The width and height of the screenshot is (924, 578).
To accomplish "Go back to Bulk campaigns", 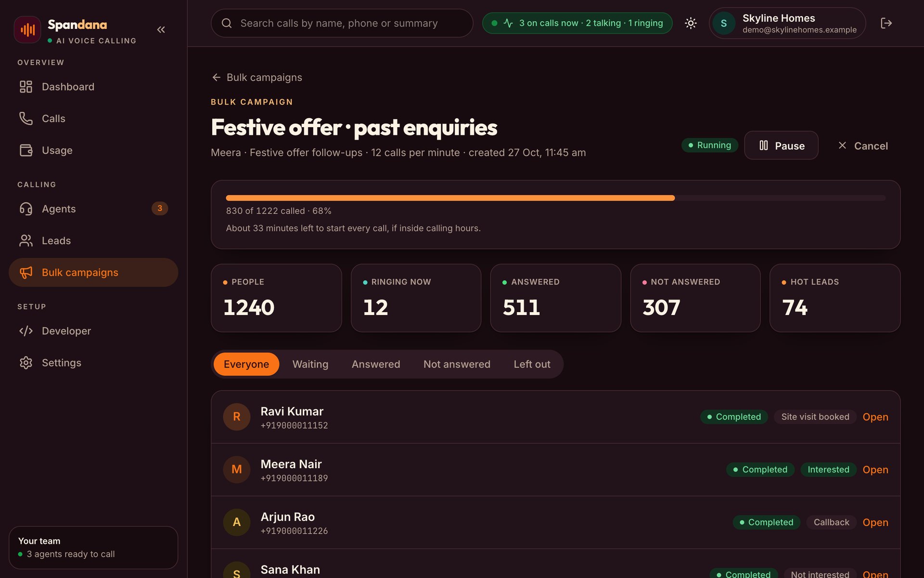I will pos(257,78).
